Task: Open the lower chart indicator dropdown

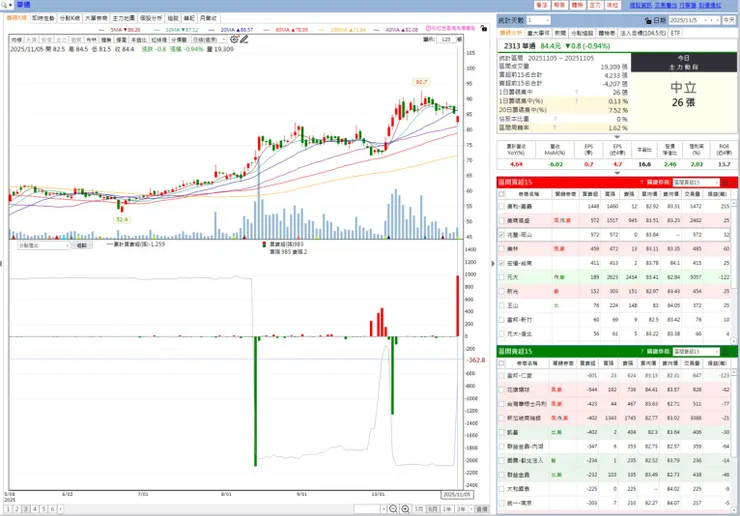Action: pos(44,245)
